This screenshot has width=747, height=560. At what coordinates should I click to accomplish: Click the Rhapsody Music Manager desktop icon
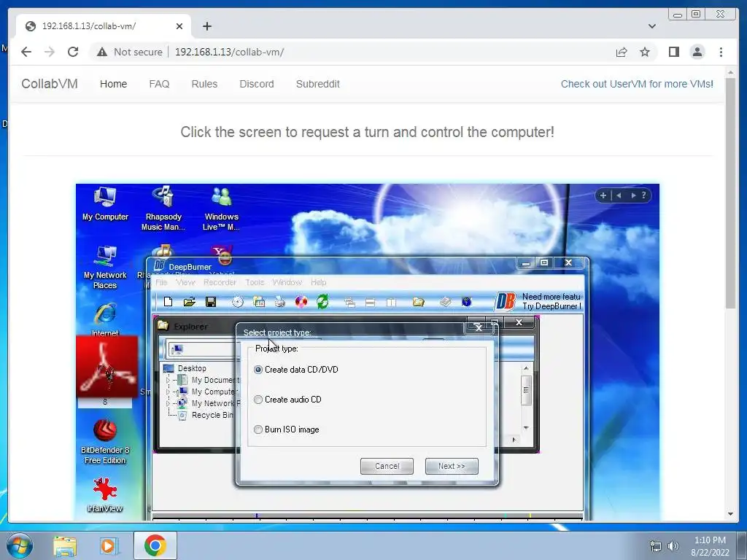(x=163, y=208)
